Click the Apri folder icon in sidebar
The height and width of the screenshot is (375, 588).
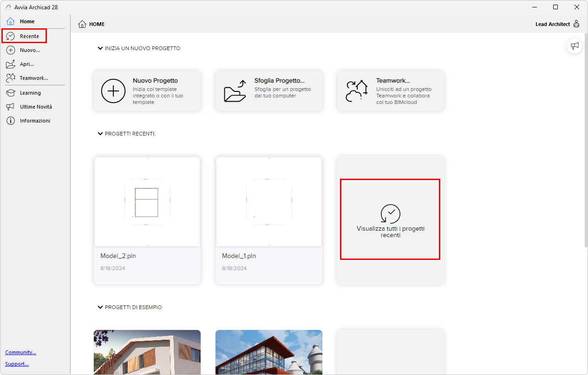(11, 64)
